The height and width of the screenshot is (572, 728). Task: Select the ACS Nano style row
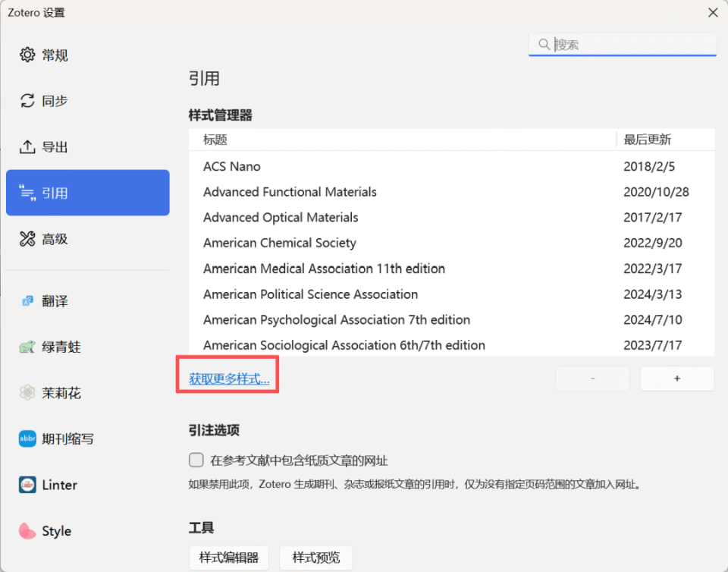(x=452, y=166)
